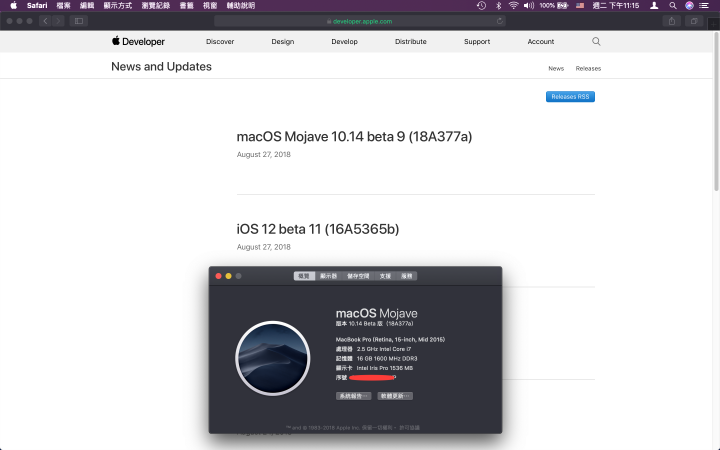Screen dimensions: 720x450
Task: Click the Releases RSS button
Action: (x=570, y=96)
